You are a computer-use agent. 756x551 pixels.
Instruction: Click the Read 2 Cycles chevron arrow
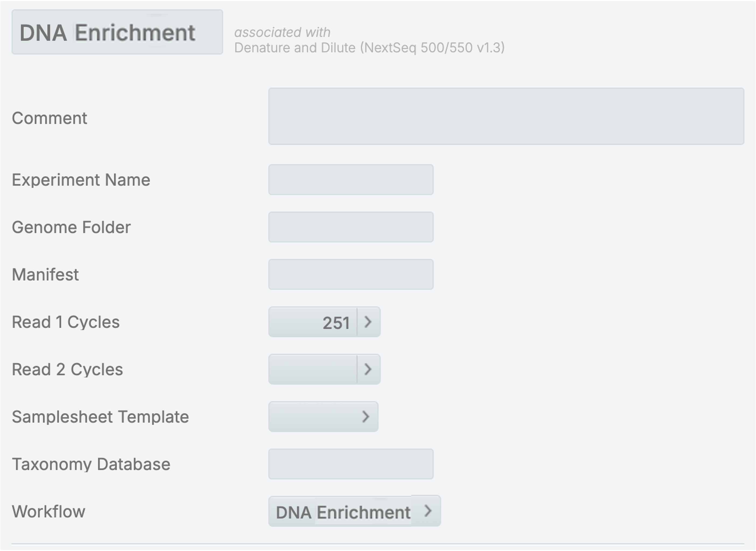click(x=368, y=369)
